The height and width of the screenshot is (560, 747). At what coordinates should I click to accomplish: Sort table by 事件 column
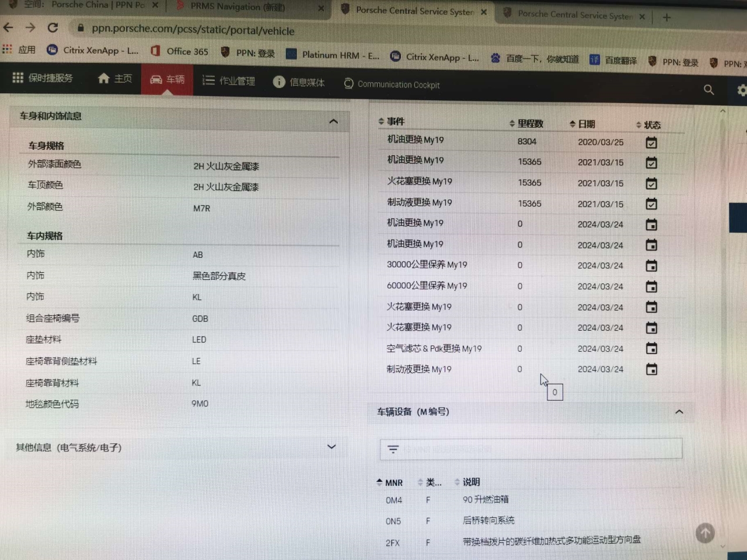pyautogui.click(x=392, y=121)
